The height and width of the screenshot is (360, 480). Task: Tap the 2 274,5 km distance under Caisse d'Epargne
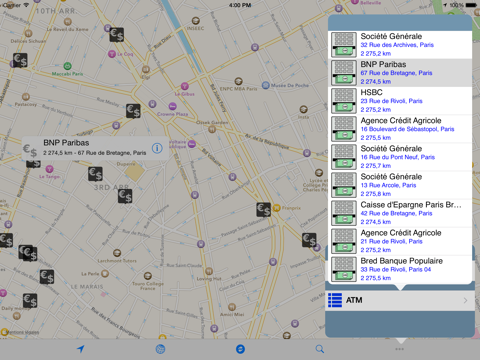[x=376, y=222]
